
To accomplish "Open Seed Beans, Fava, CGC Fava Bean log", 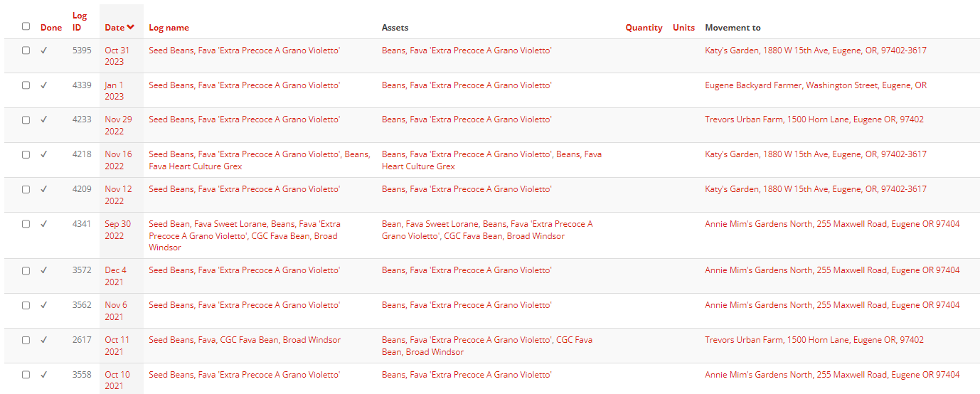I will tap(245, 340).
